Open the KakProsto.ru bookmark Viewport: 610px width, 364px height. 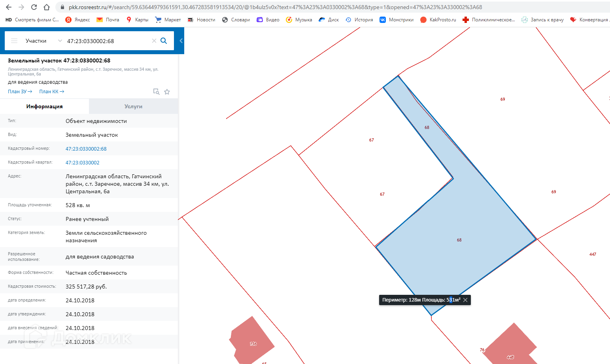tap(438, 19)
